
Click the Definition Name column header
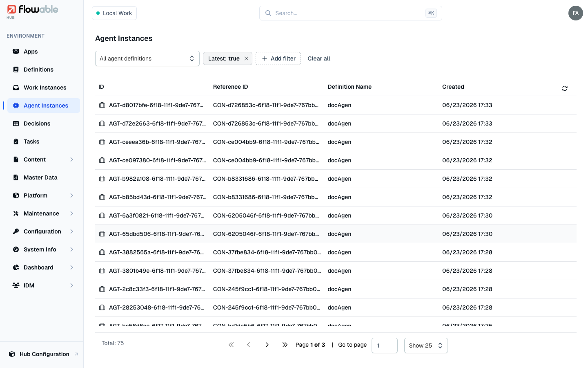click(x=350, y=87)
